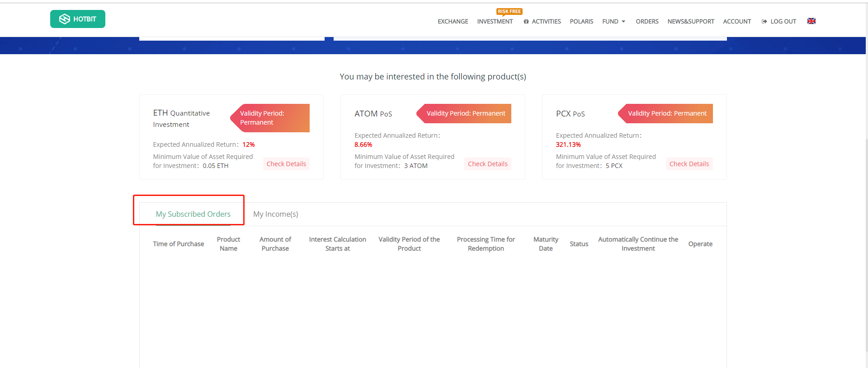Check Details for PCX PoS

coord(689,164)
